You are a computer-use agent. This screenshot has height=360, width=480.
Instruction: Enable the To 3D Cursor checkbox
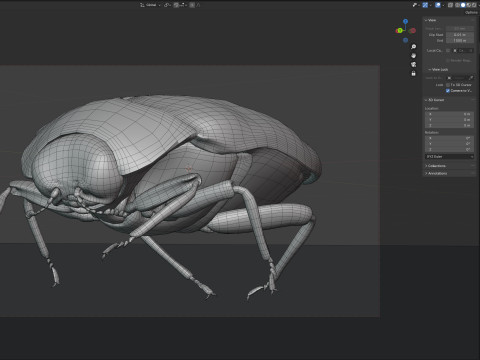[448, 85]
